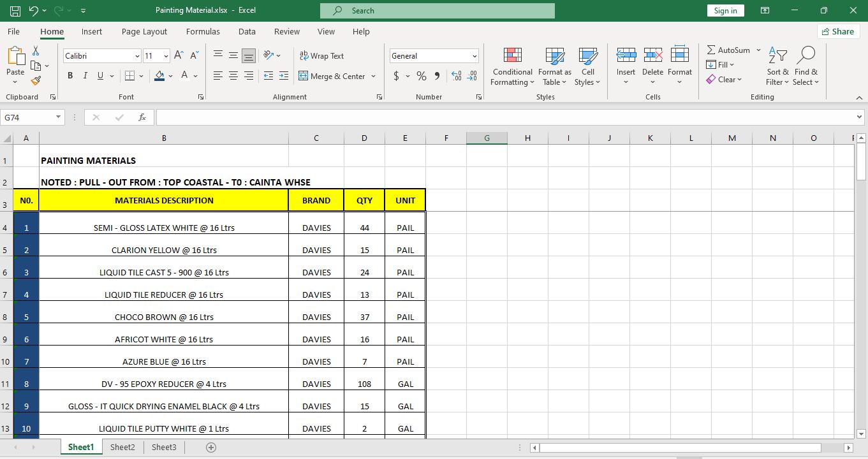The width and height of the screenshot is (868, 459).
Task: Open the font size dropdown
Action: point(166,56)
